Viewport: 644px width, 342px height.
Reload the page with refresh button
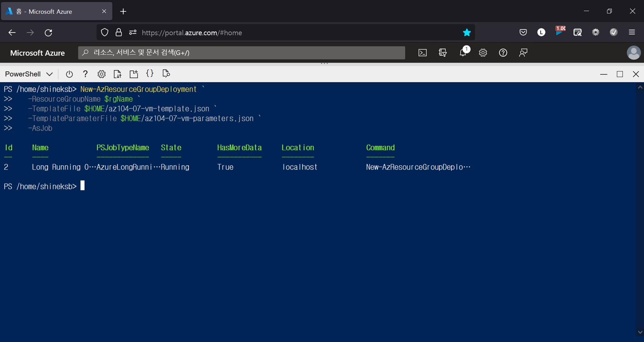[x=48, y=32]
